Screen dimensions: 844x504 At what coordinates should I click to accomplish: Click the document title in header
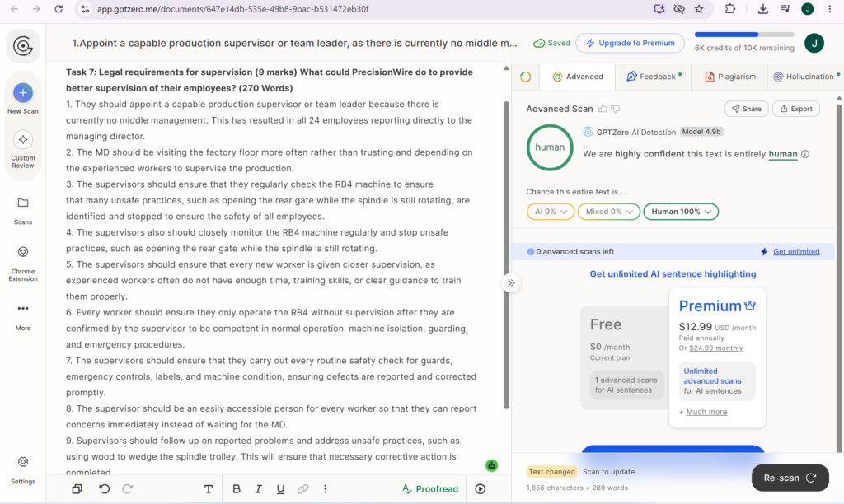click(294, 43)
